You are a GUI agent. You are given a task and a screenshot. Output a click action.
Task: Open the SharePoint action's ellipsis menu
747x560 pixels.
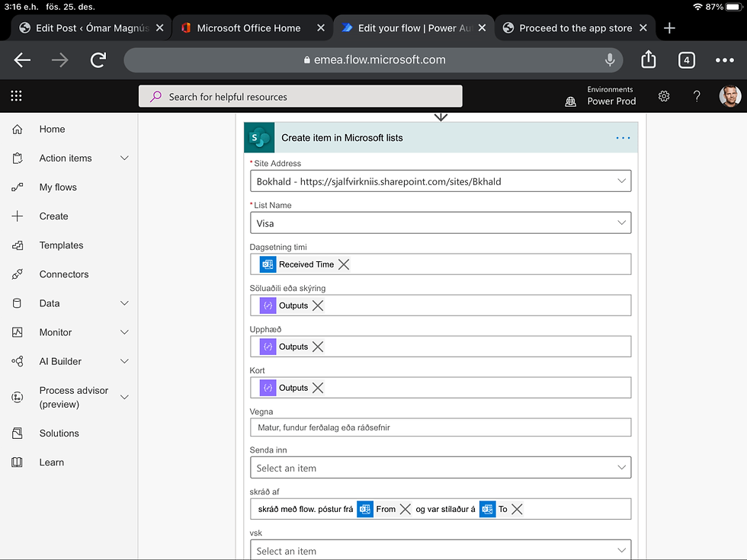[623, 138]
